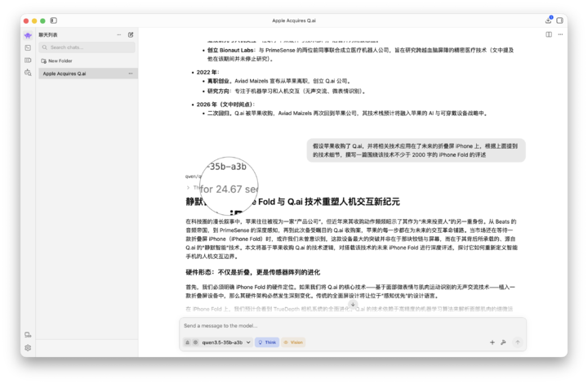The width and height of the screenshot is (588, 384).
Task: Click the Search chats field
Action: click(x=87, y=47)
